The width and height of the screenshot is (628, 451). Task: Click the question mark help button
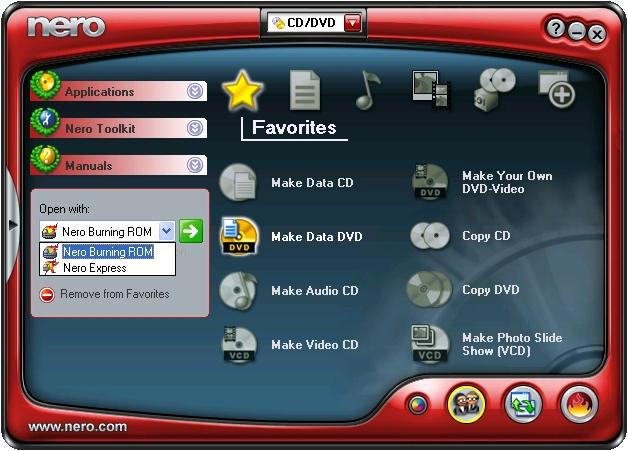556,29
